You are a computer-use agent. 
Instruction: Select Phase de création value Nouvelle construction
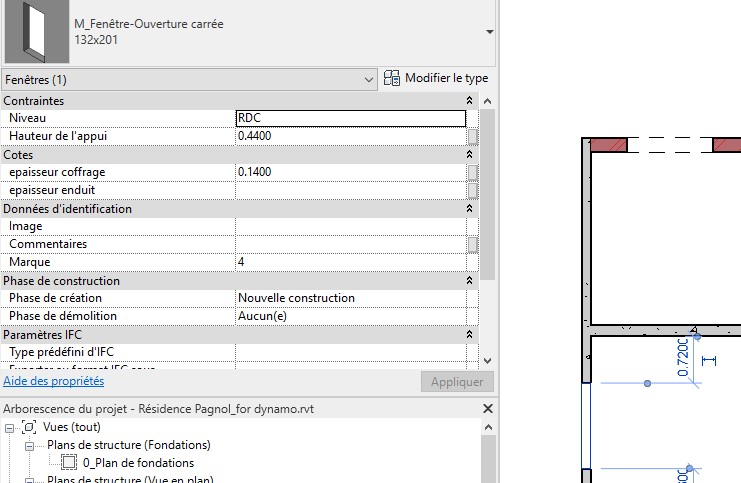(x=351, y=298)
